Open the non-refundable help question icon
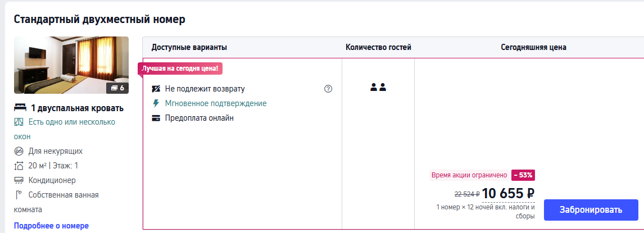The height and width of the screenshot is (233, 644). coord(328,89)
